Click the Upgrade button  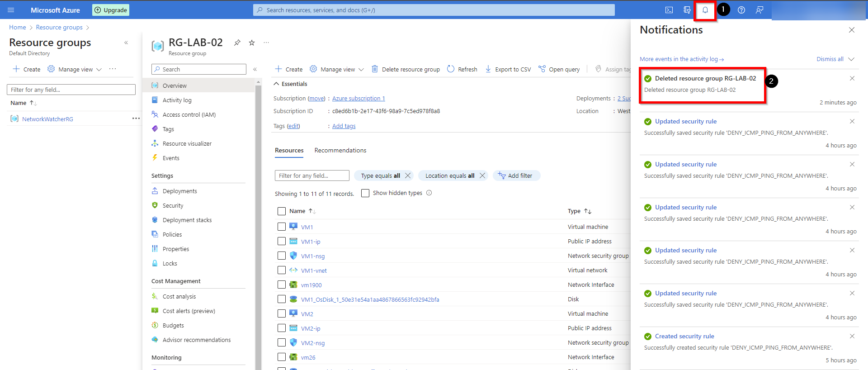pyautogui.click(x=111, y=10)
